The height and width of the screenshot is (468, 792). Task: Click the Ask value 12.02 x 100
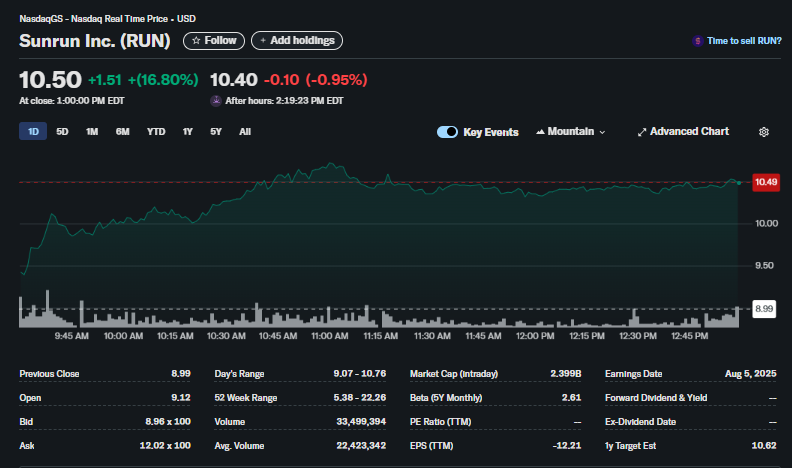[x=165, y=445]
